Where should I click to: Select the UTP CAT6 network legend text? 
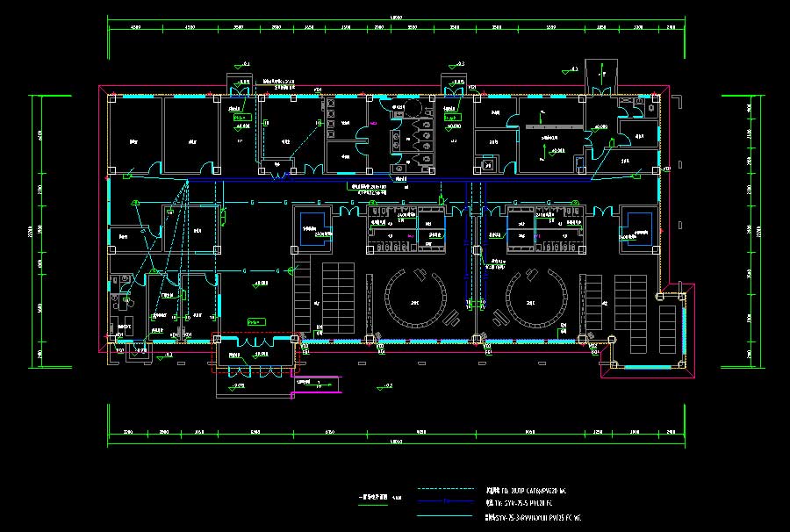pyautogui.click(x=525, y=490)
